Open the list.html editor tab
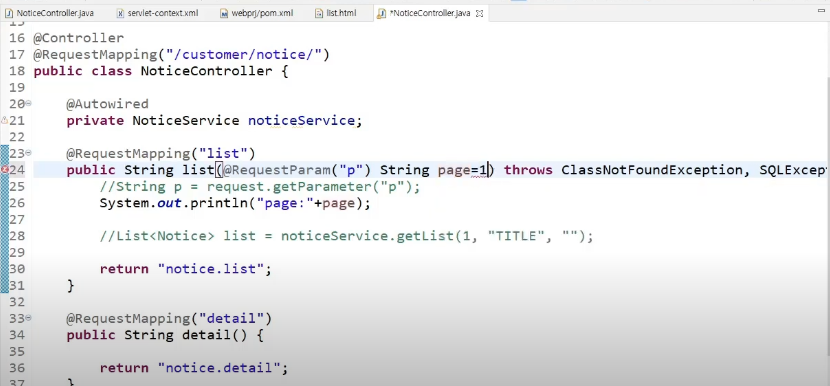Screen dimensions: 830x386 point(341,13)
